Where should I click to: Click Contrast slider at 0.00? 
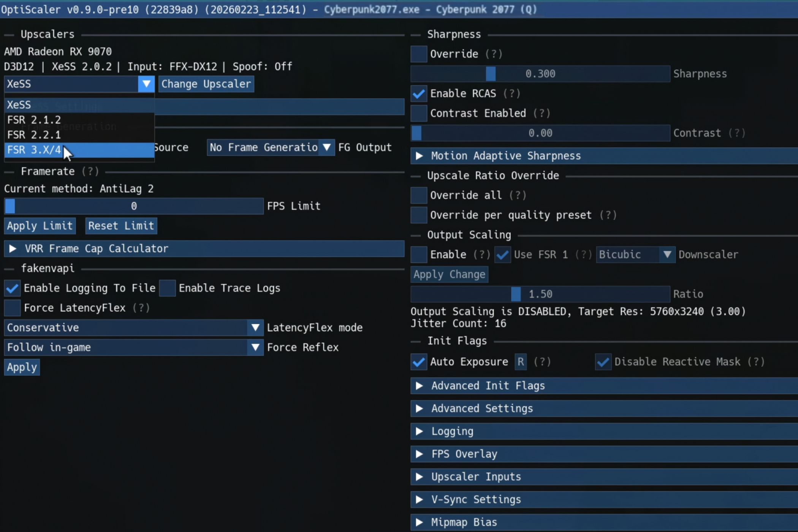pyautogui.click(x=540, y=133)
